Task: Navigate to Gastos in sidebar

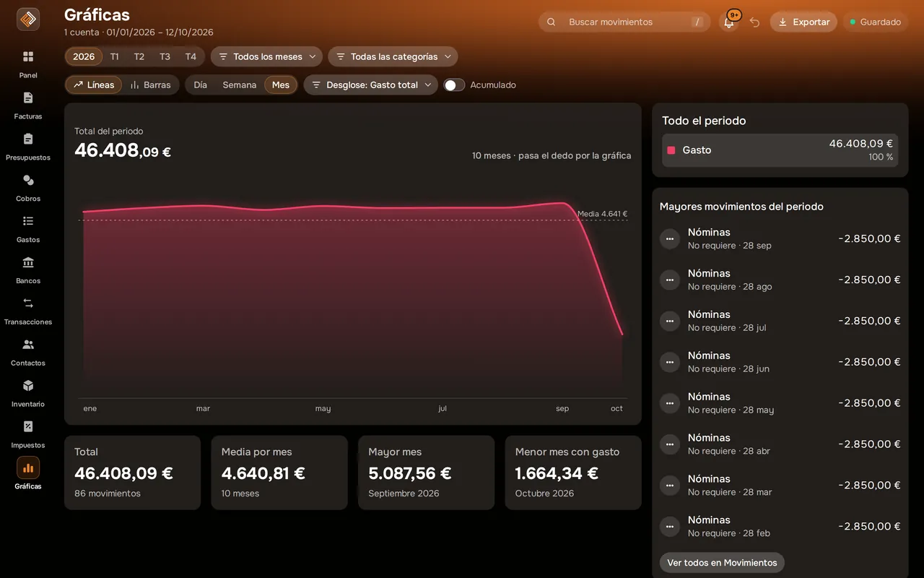Action: coord(28,228)
